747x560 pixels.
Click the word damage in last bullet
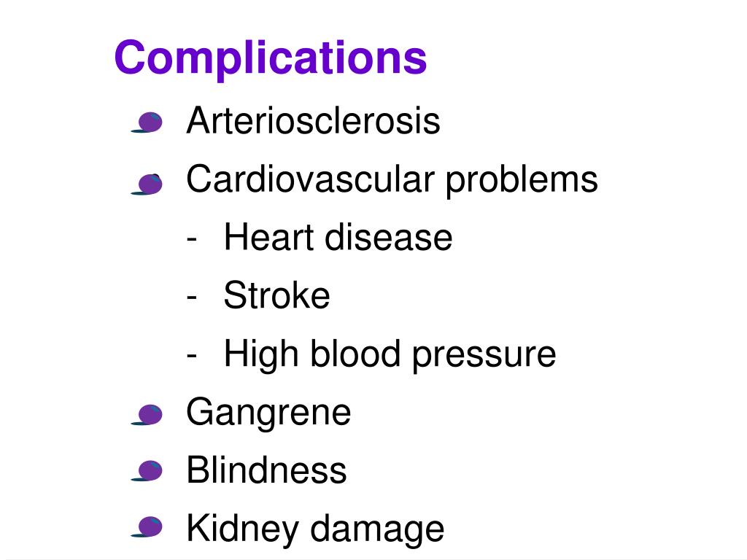(x=377, y=530)
